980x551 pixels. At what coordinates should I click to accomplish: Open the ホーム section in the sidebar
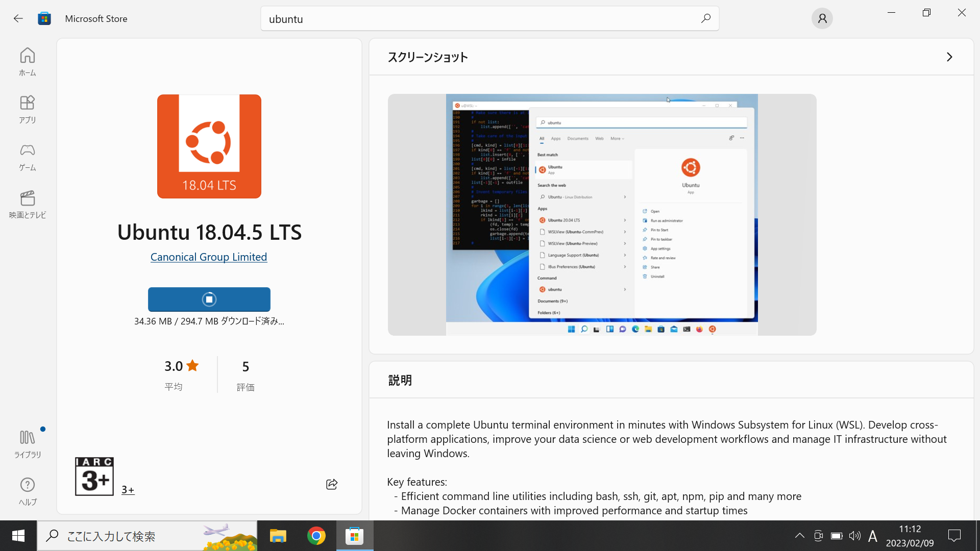[x=27, y=61]
